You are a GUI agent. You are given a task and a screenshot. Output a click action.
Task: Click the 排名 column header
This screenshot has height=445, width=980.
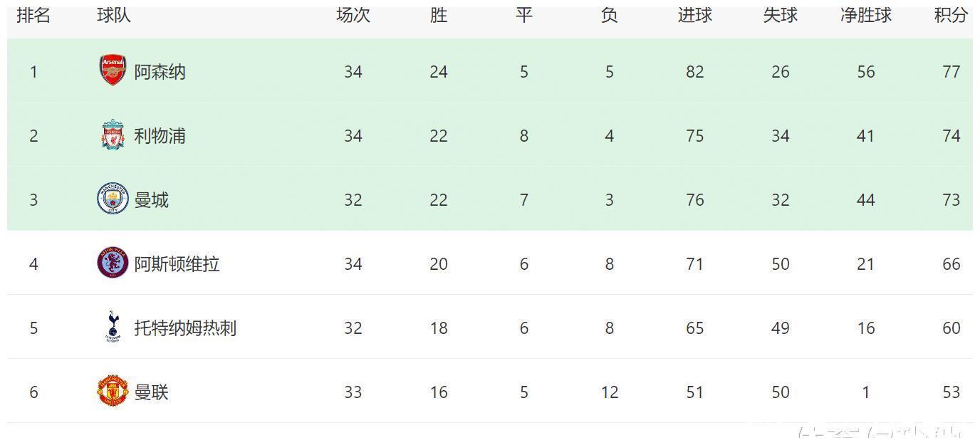pyautogui.click(x=33, y=16)
